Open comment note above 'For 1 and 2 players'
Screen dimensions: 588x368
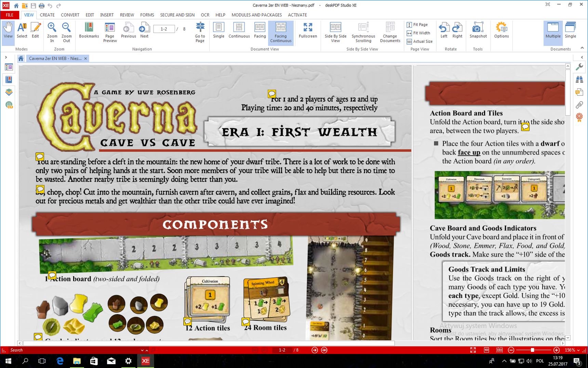point(272,94)
